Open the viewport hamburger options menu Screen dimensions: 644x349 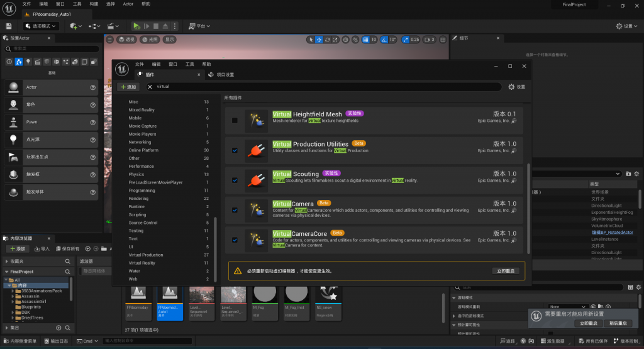tap(109, 40)
